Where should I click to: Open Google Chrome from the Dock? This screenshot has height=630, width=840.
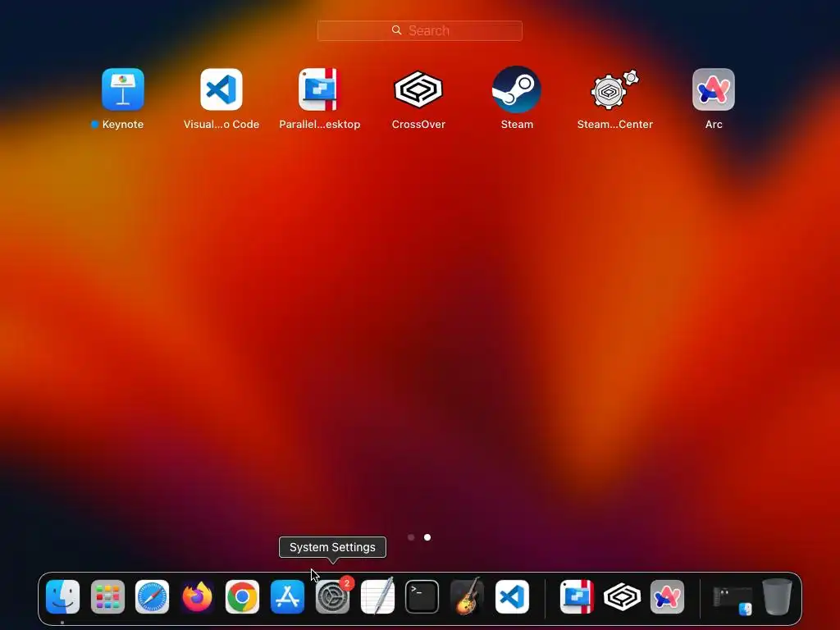tap(242, 597)
